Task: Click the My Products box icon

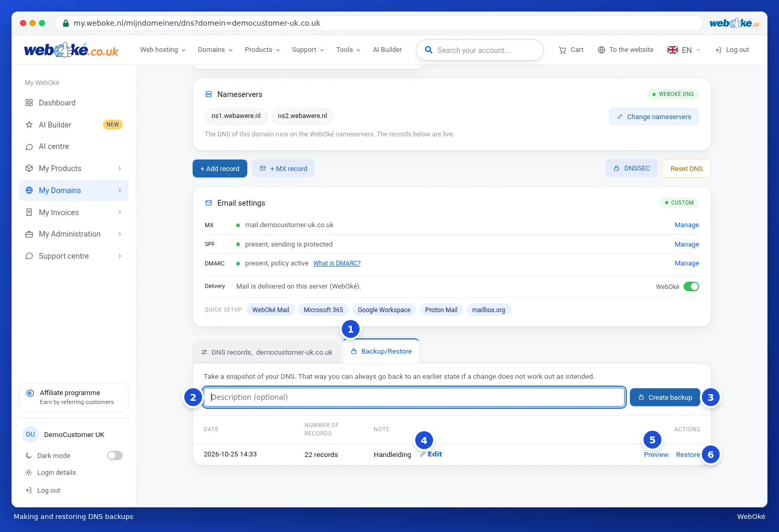Action: (29, 168)
